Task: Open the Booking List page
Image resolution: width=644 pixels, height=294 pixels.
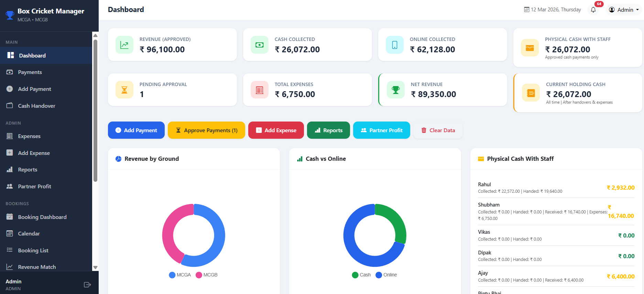Action: [33, 250]
